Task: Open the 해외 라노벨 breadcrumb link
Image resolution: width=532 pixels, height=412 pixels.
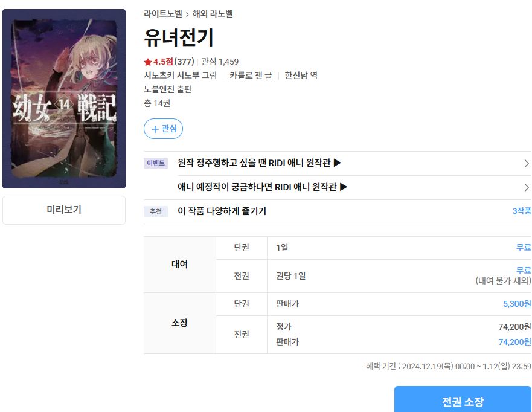Action: (x=213, y=14)
